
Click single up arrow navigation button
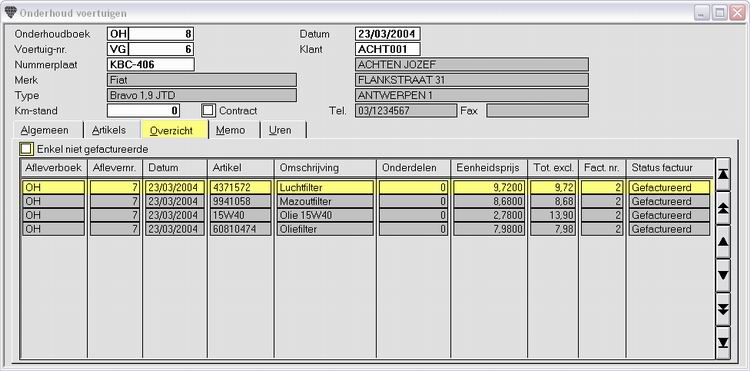(723, 241)
